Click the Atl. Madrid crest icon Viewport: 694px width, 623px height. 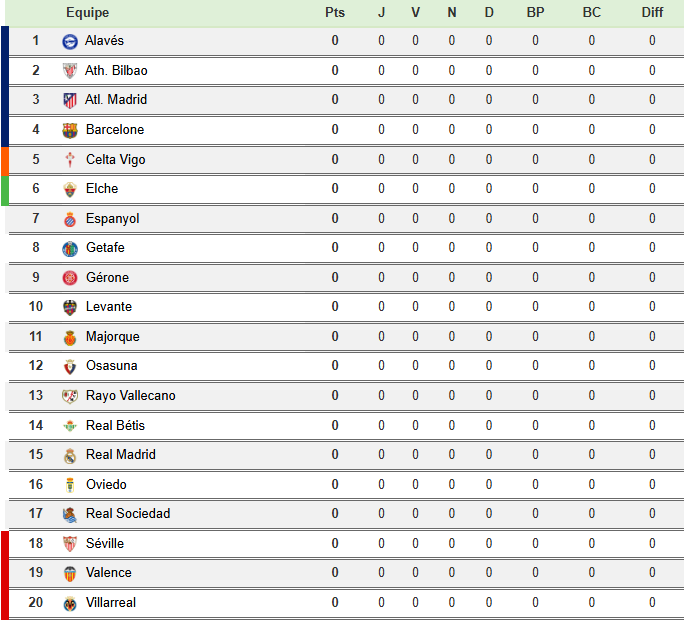(x=69, y=100)
